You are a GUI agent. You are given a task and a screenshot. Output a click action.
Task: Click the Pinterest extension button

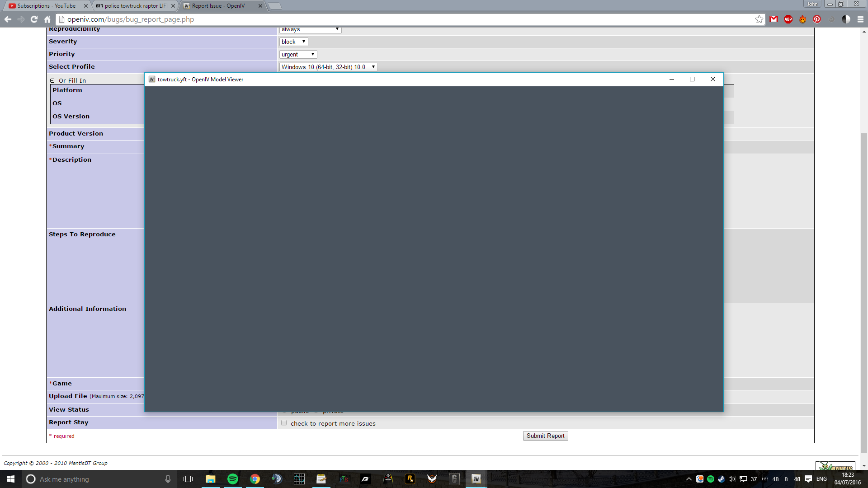coord(816,19)
